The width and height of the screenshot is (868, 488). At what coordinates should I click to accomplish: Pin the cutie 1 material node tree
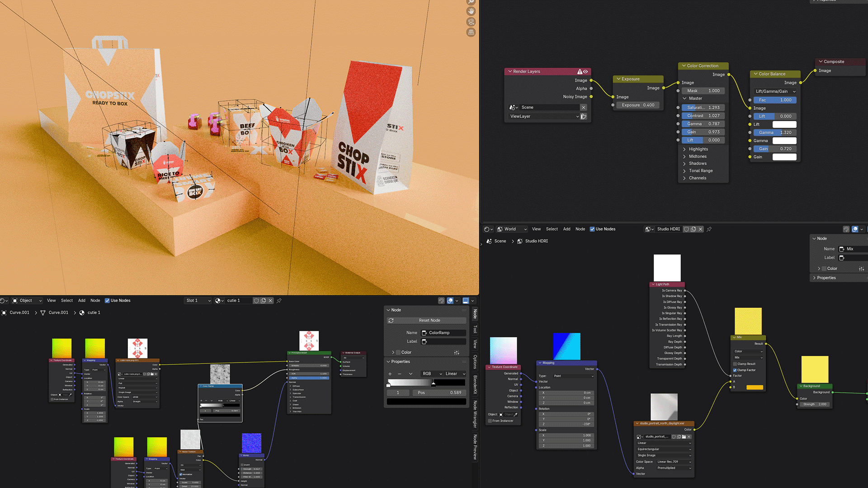279,300
